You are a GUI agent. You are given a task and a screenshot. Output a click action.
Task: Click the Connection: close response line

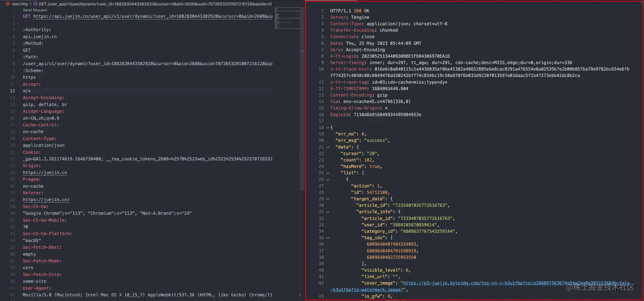(352, 37)
